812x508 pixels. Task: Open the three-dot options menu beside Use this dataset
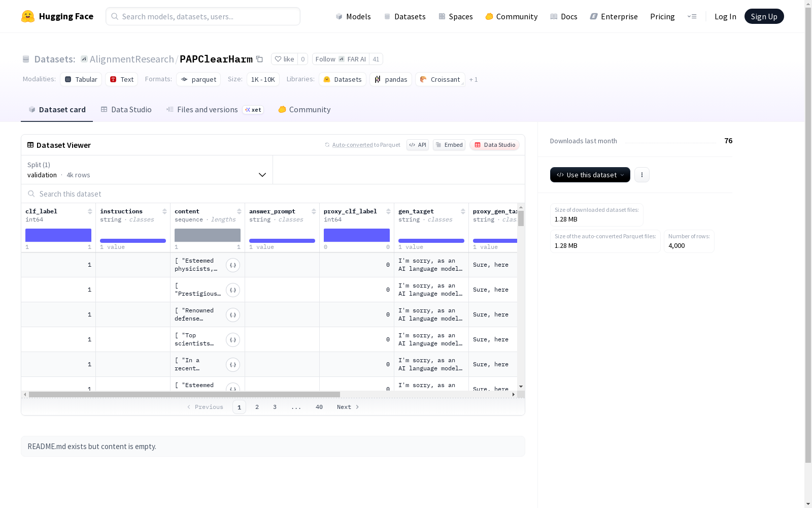642,175
